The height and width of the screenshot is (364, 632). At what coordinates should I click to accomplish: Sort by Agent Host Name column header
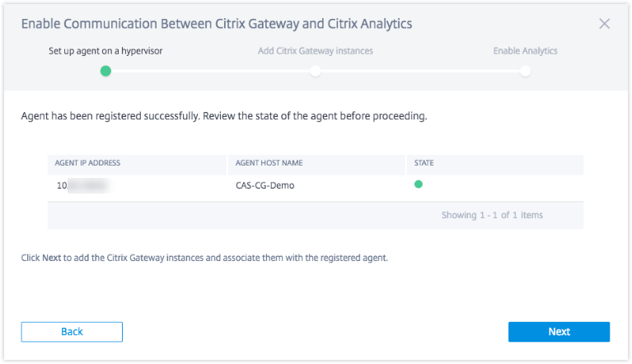coord(268,163)
